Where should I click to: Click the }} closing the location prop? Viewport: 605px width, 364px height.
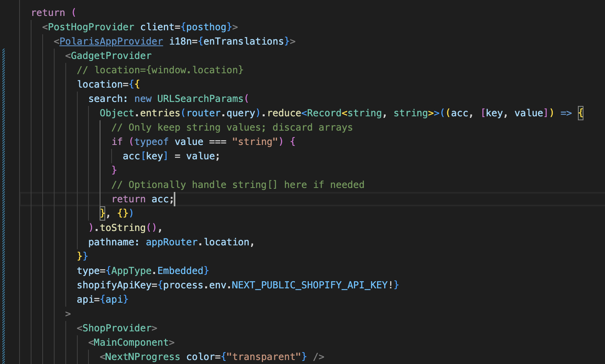point(82,256)
